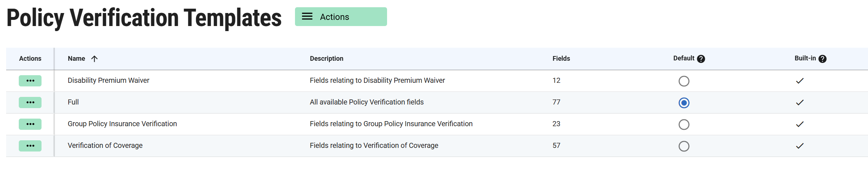The height and width of the screenshot is (175, 868).
Task: Click the Description column header
Action: click(326, 59)
